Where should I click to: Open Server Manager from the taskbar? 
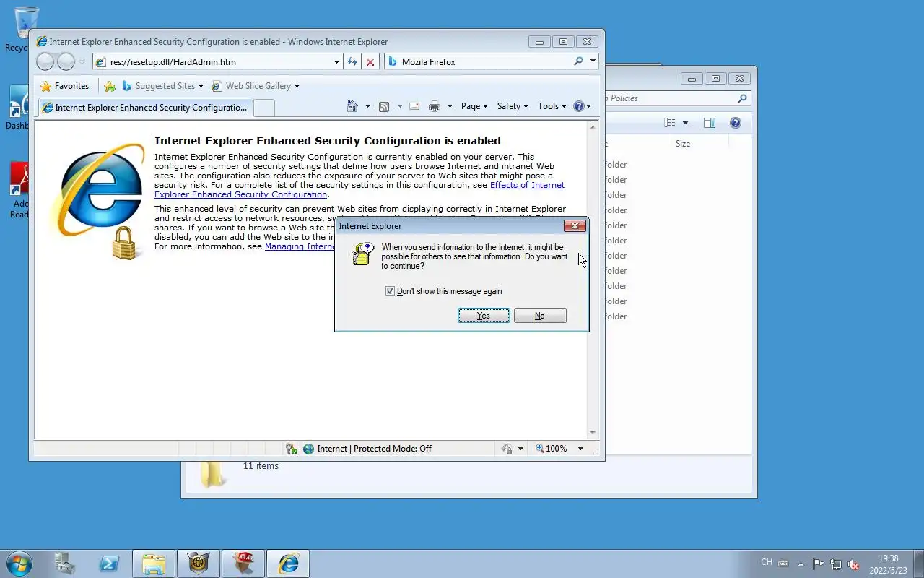point(65,564)
